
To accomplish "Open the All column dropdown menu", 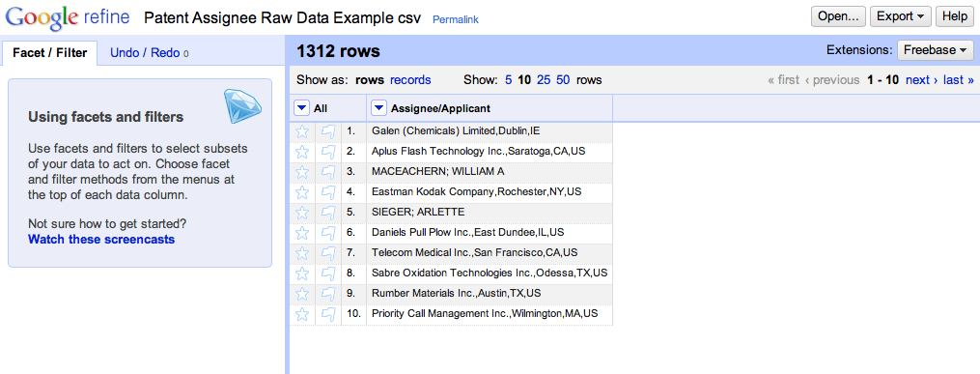I will (302, 108).
